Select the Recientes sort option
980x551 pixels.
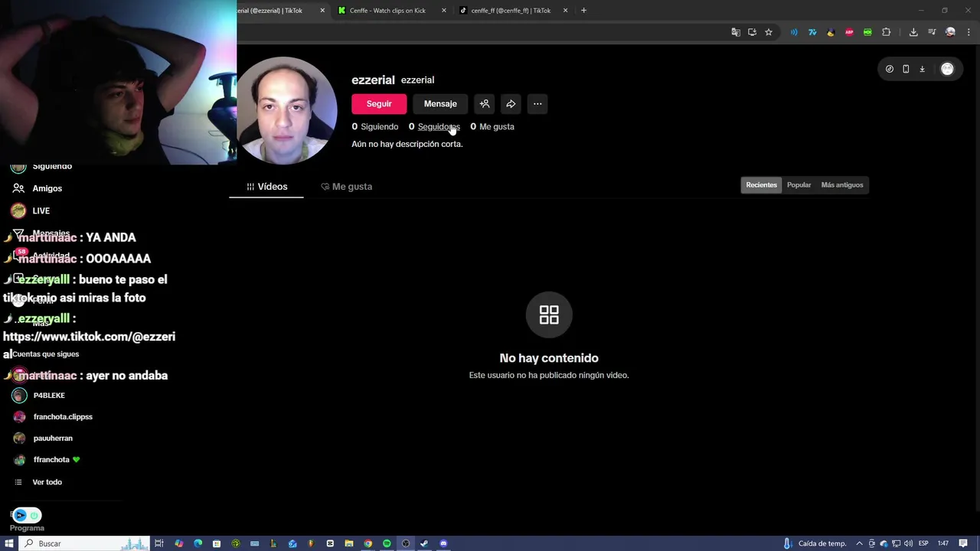761,185
